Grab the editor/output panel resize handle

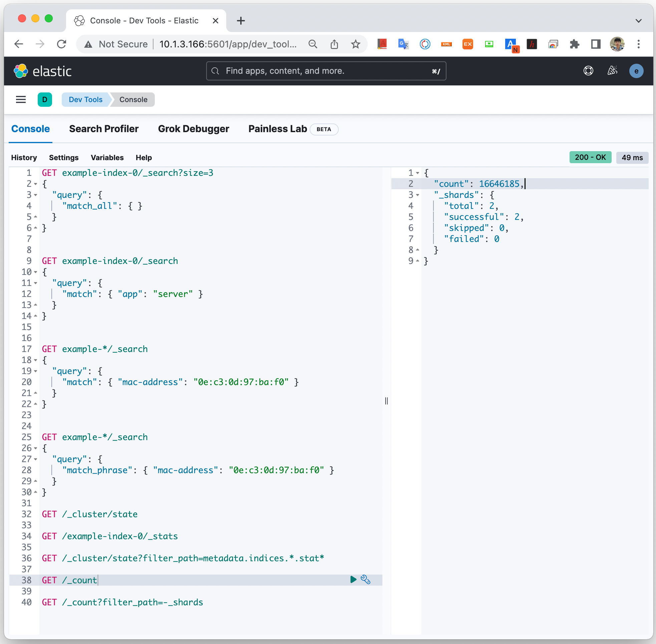tap(386, 401)
